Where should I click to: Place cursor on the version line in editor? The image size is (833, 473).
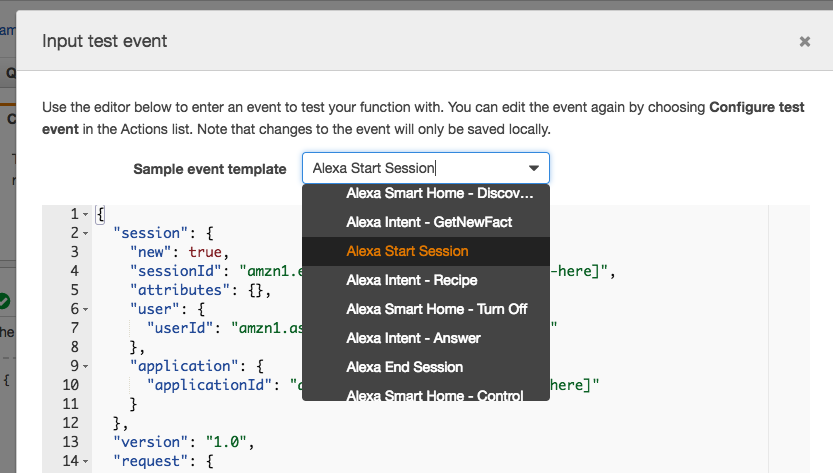[x=183, y=442]
